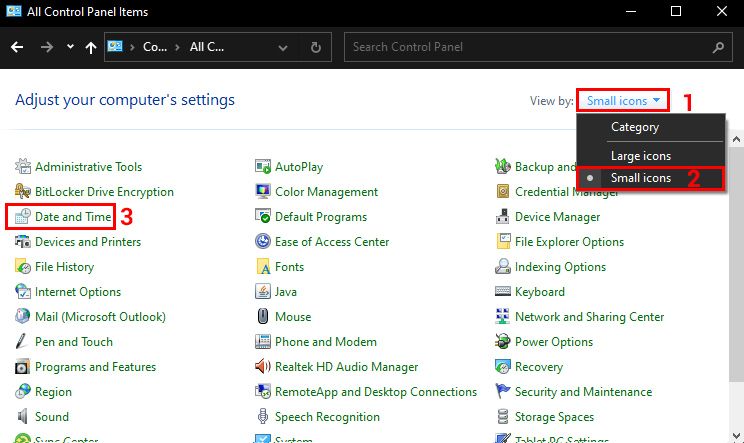This screenshot has width=744, height=443.
Task: Open the Device Manager icon
Action: 502,217
